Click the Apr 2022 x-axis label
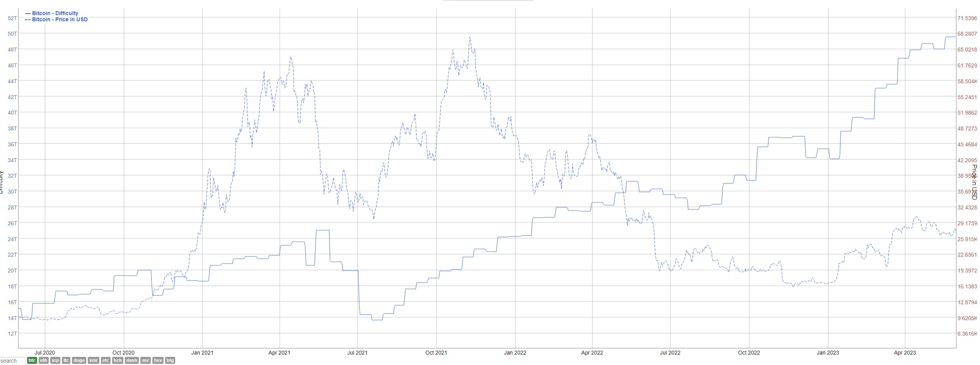Image resolution: width=980 pixels, height=365 pixels. click(592, 353)
